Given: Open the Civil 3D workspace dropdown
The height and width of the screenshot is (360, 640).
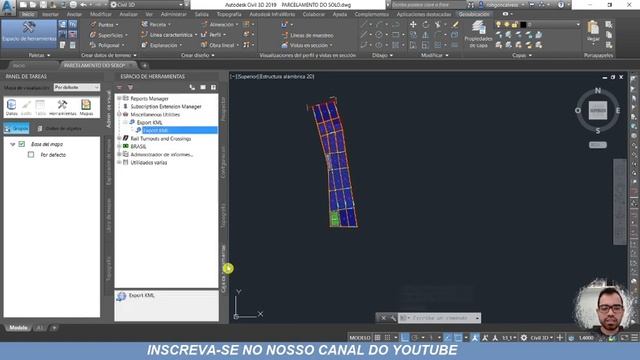Looking at the screenshot, I should 147,4.
